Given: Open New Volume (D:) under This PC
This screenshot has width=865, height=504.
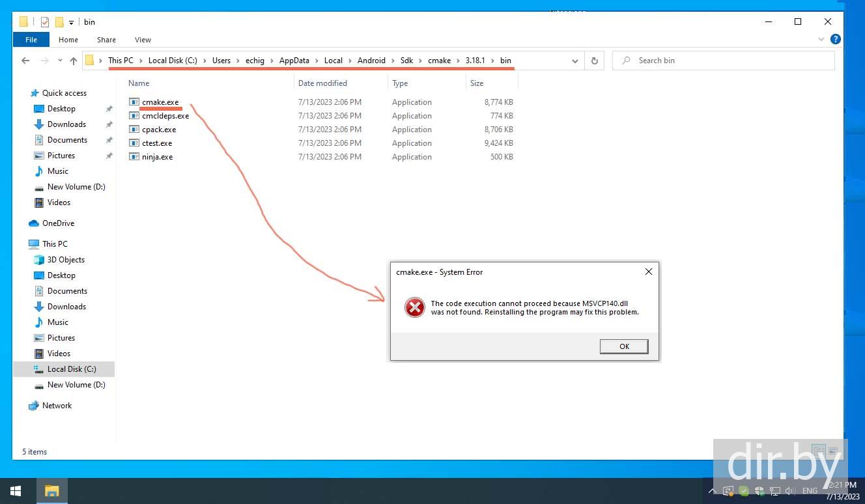Looking at the screenshot, I should (x=76, y=385).
